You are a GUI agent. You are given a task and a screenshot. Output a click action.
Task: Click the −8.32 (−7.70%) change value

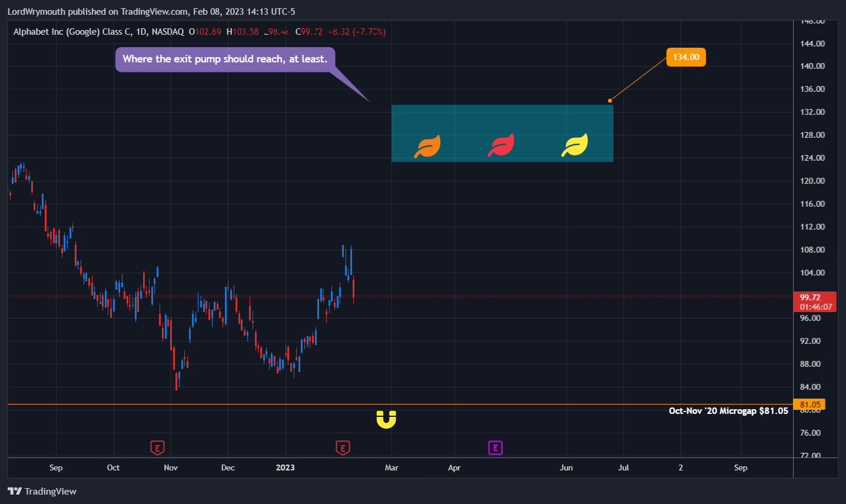tap(357, 32)
